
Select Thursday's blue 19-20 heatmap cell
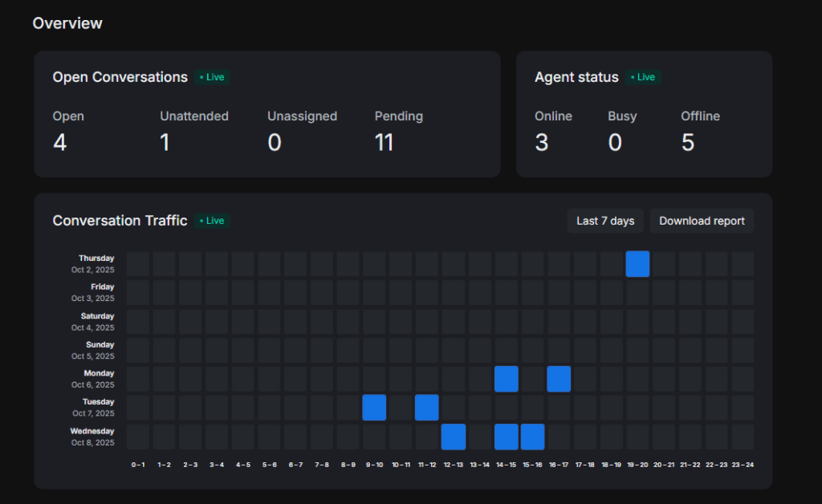637,264
